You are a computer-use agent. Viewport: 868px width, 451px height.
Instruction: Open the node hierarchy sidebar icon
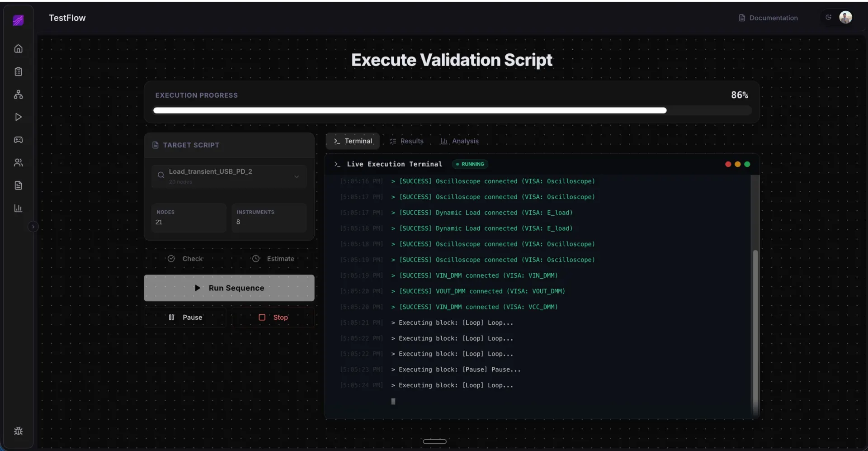point(18,94)
